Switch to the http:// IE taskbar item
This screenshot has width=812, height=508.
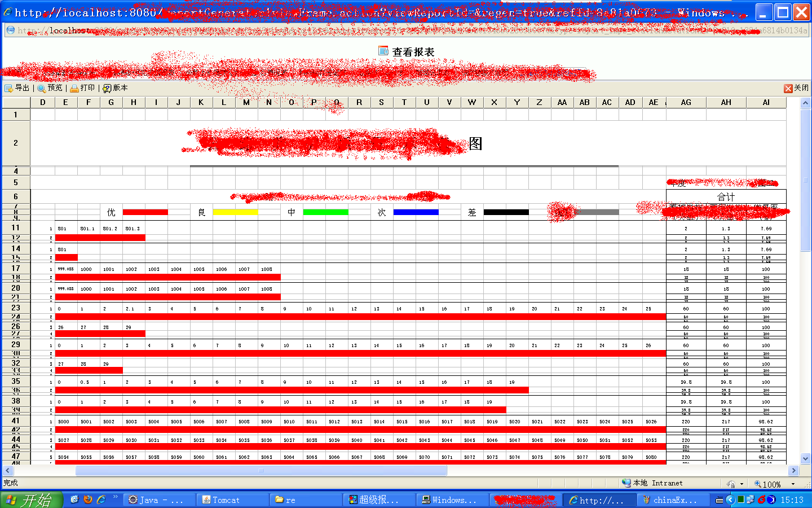(599, 500)
